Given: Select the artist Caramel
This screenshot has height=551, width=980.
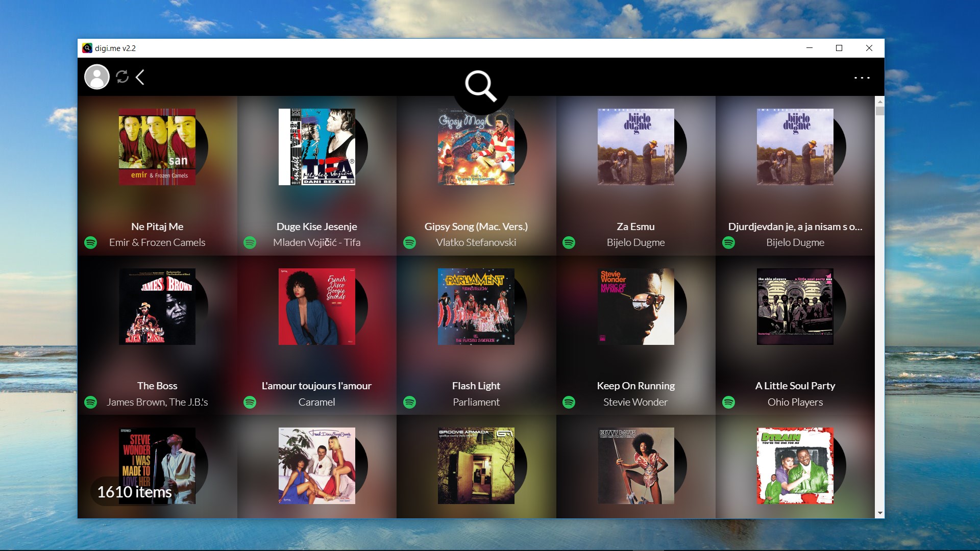Looking at the screenshot, I should 317,402.
